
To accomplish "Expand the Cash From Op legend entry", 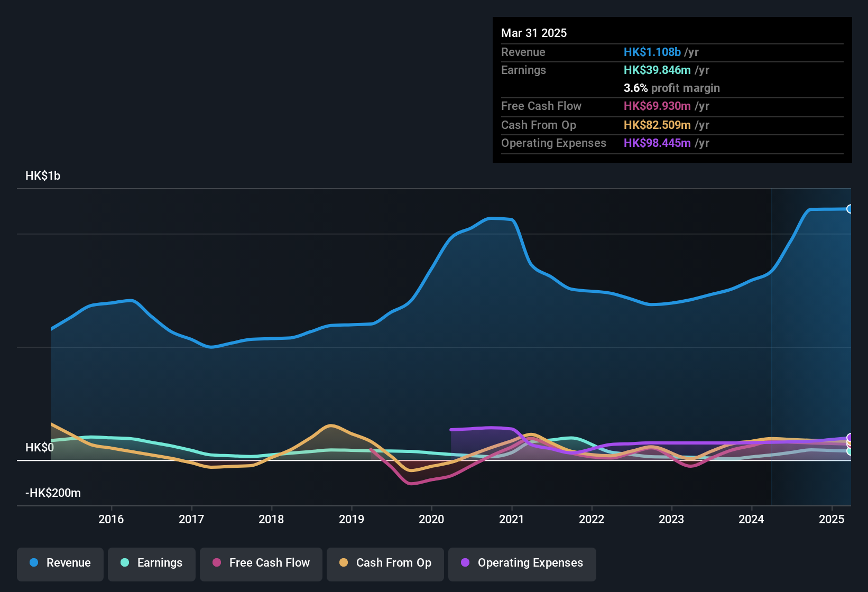I will point(385,563).
